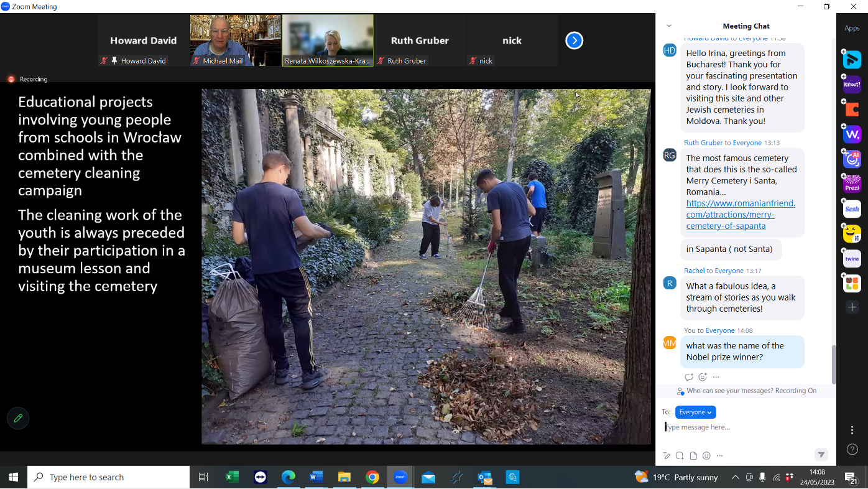The image size is (868, 489).
Task: Collapse the Meeting Chat panel using the chevron
Action: pyautogui.click(x=668, y=26)
